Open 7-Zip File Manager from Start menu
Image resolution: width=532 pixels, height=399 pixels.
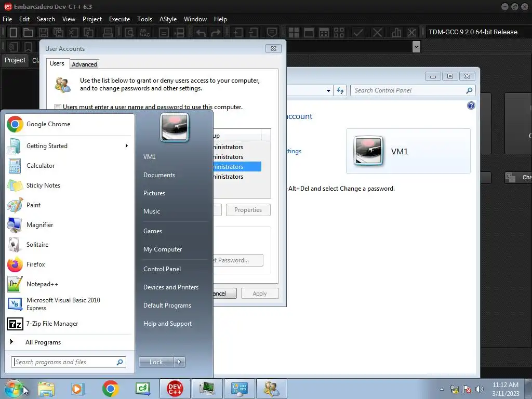tap(52, 324)
